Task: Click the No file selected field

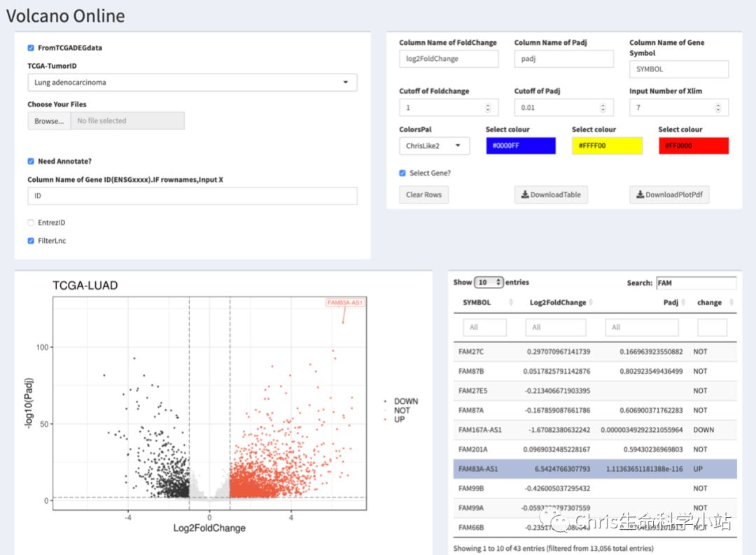Action: (127, 120)
